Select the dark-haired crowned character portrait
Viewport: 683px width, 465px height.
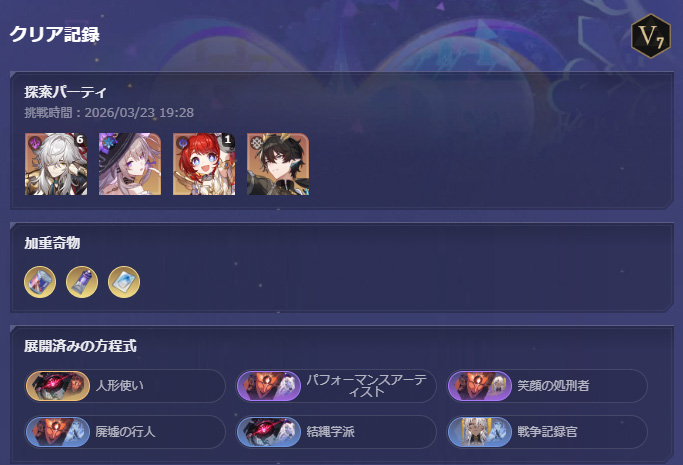pyautogui.click(x=278, y=164)
